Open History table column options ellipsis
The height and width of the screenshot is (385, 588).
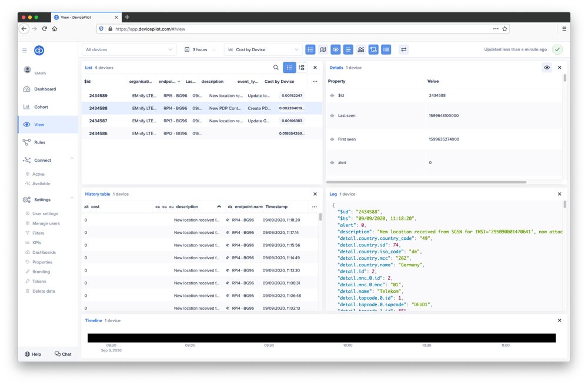[x=314, y=206]
